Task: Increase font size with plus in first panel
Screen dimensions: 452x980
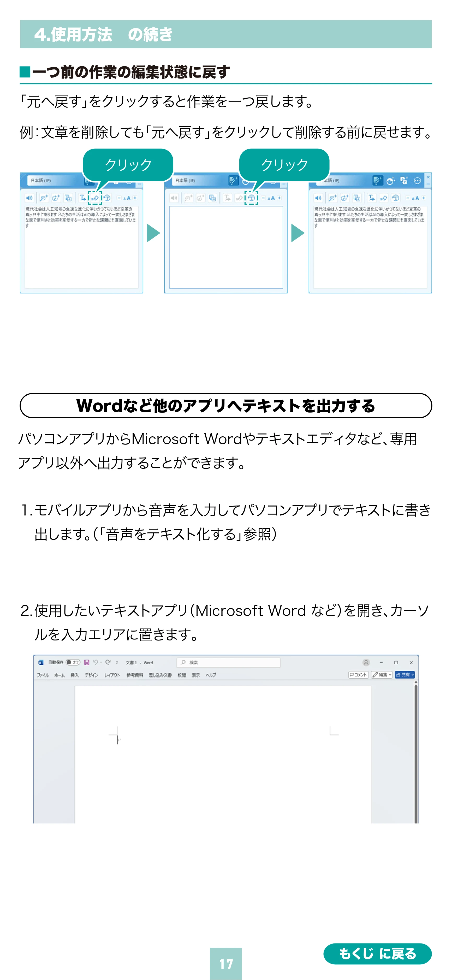Action: pos(135,198)
